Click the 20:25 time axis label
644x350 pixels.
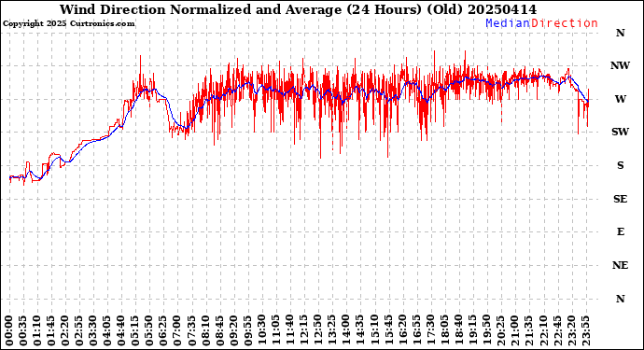(x=500, y=330)
